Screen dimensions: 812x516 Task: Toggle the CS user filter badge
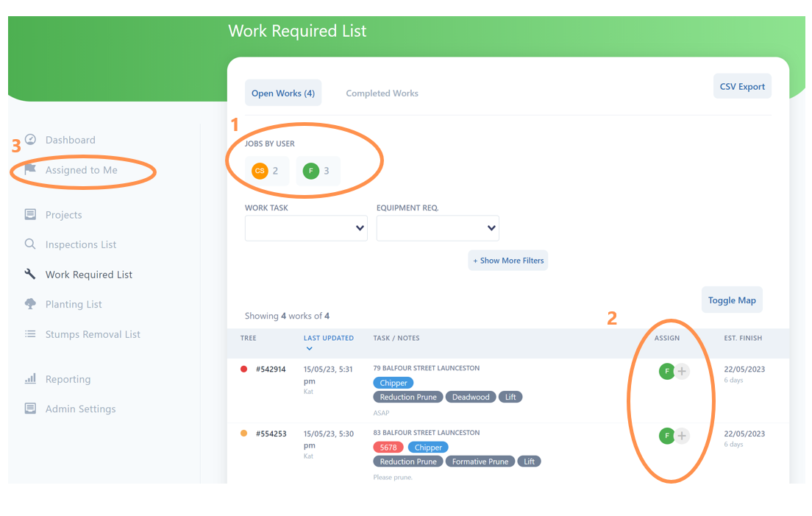click(x=266, y=170)
